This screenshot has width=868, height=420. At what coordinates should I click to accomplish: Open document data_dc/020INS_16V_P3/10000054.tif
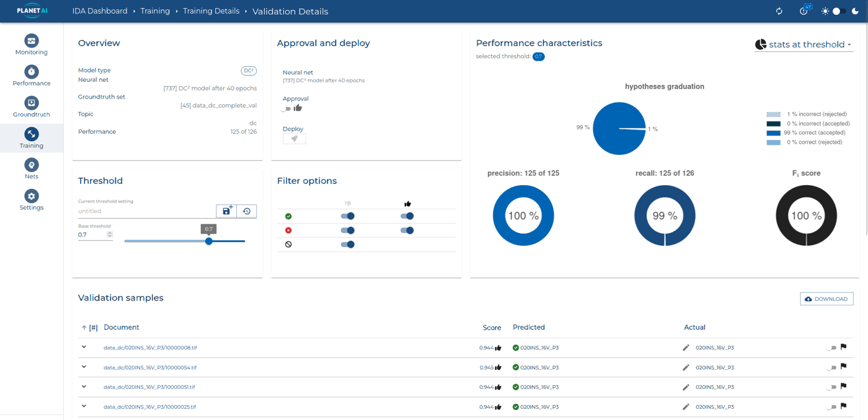point(150,367)
